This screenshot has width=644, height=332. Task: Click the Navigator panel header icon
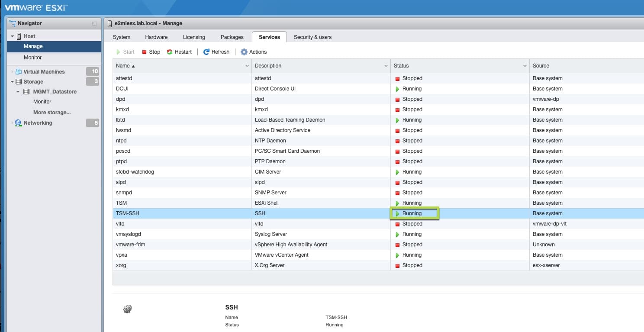[12, 23]
